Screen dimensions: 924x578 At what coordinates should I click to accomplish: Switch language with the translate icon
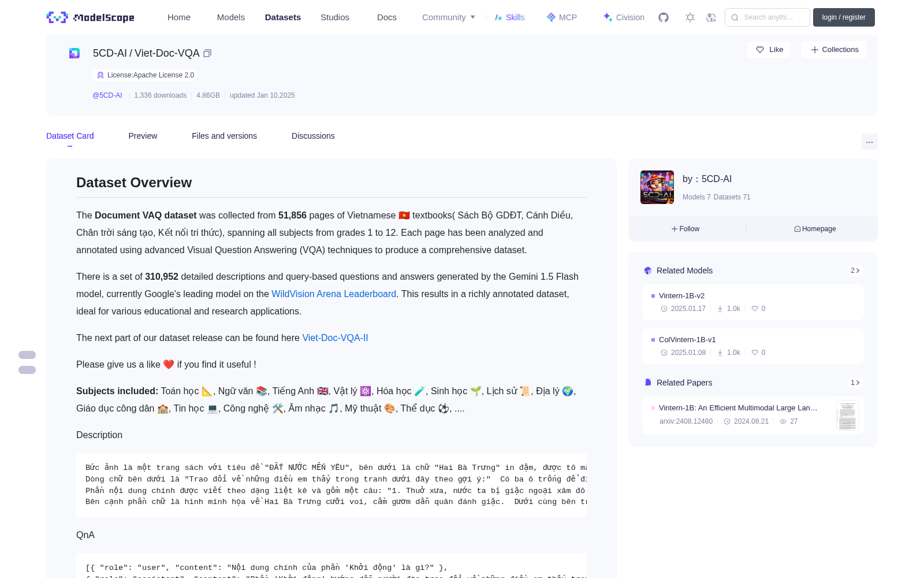[x=711, y=17]
